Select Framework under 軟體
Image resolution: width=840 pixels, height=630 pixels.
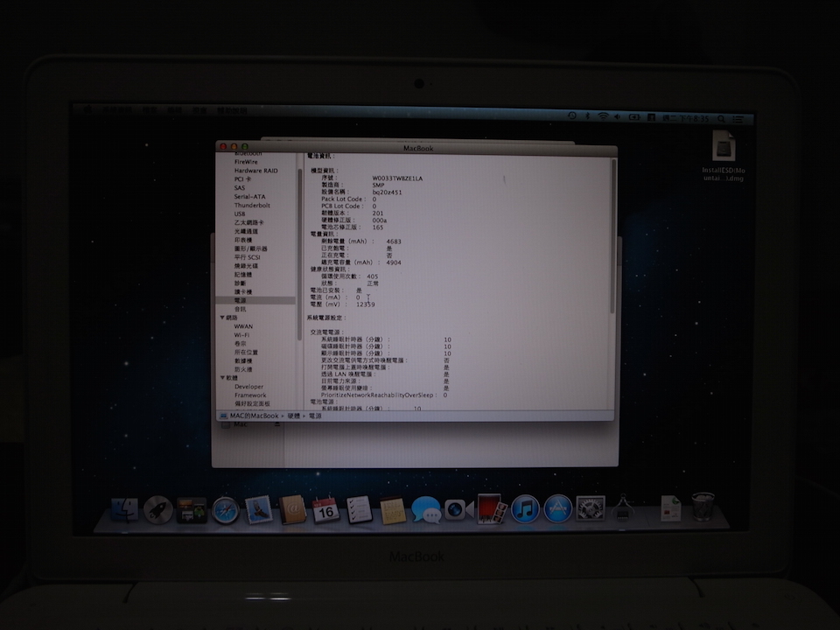250,395
